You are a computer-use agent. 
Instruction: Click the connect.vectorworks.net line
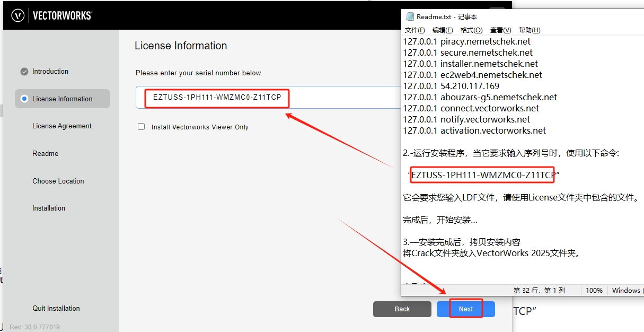471,108
